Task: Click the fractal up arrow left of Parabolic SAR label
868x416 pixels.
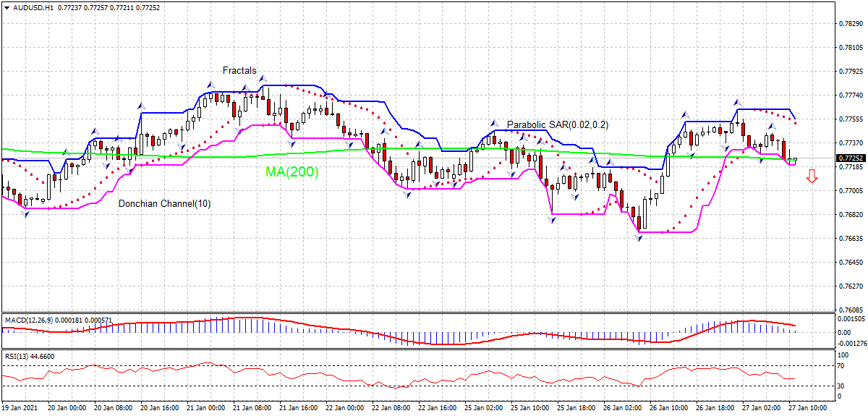Action: coord(494,123)
